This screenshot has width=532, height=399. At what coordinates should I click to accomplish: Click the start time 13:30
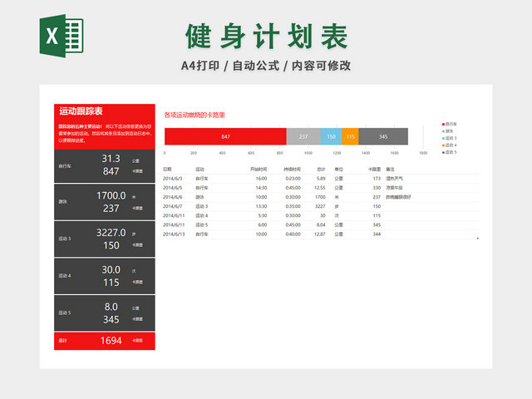(261, 206)
